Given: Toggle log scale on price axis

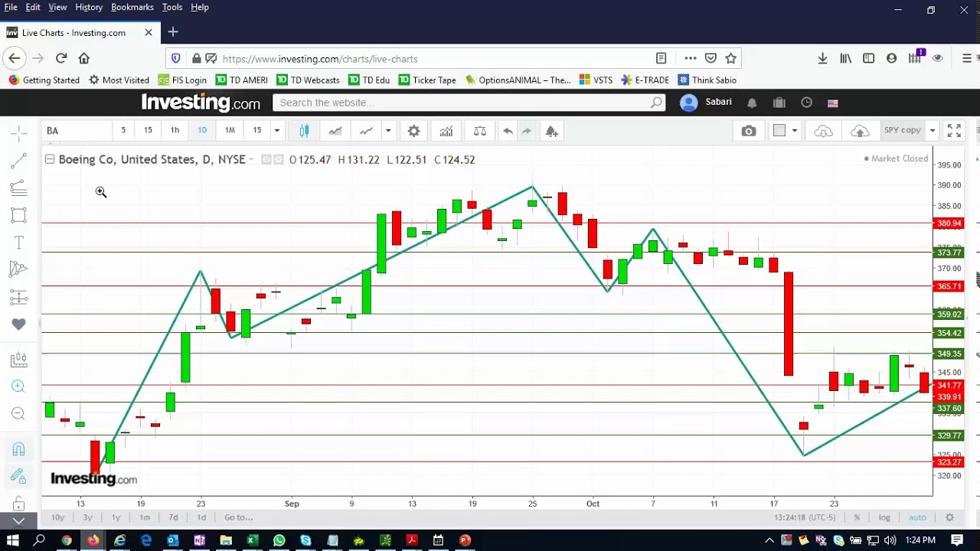Looking at the screenshot, I should [x=884, y=517].
